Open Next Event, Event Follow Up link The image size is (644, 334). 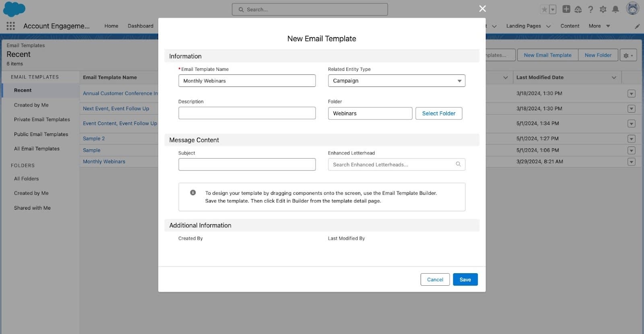coord(116,109)
